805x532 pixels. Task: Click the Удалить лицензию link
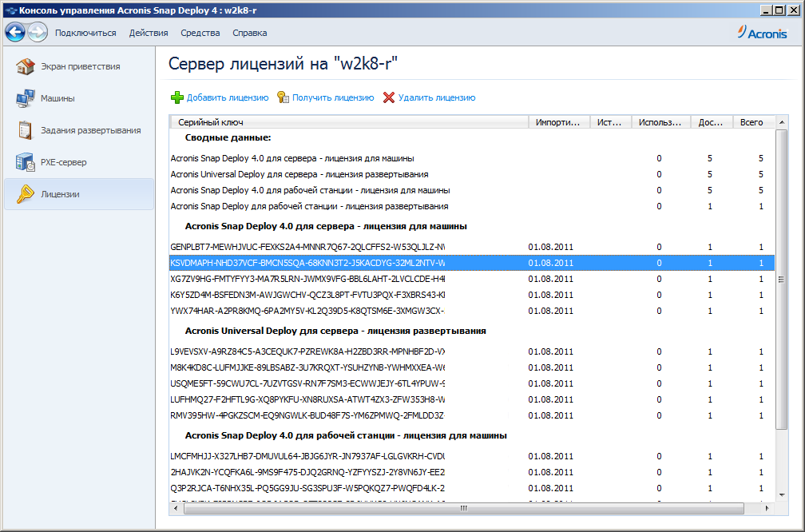tap(437, 97)
